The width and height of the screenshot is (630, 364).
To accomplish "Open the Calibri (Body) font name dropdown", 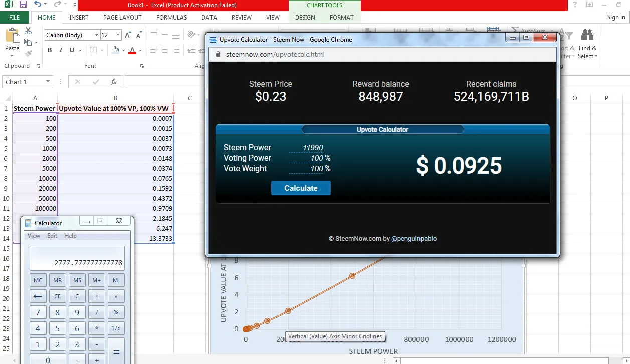I will [96, 35].
